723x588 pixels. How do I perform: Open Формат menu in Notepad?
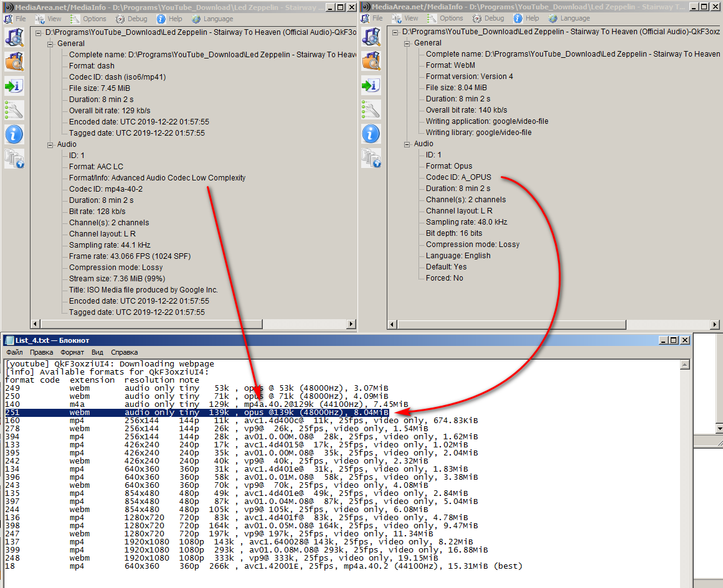tap(72, 352)
